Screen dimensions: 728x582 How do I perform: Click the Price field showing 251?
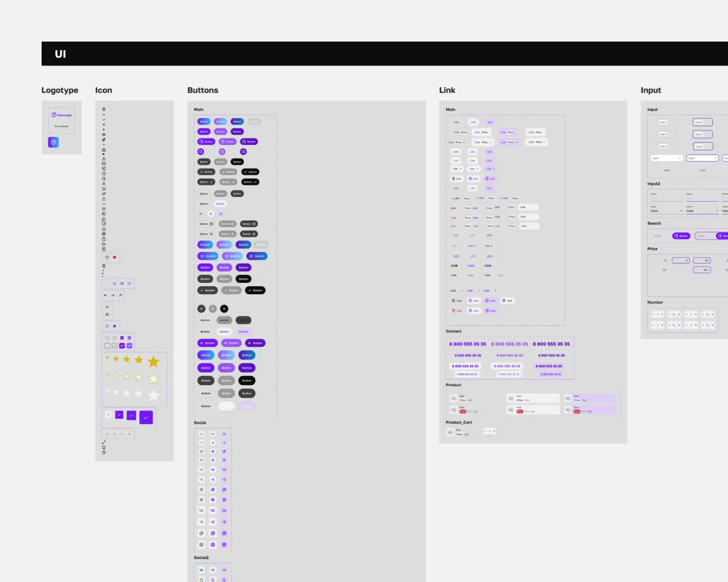point(702,270)
